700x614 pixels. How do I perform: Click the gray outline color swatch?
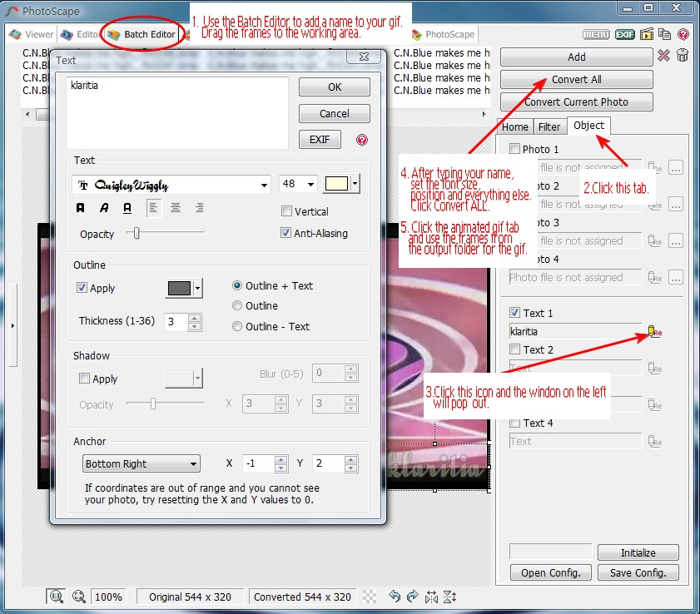point(179,288)
